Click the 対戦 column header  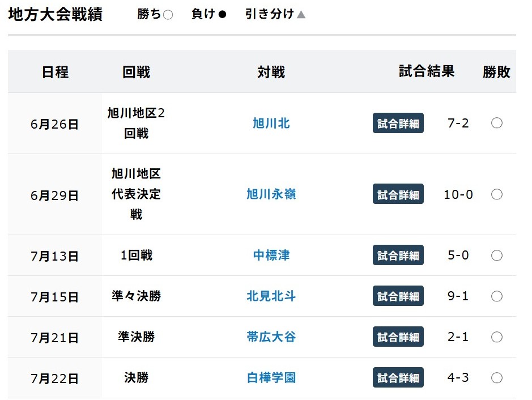[271, 72]
